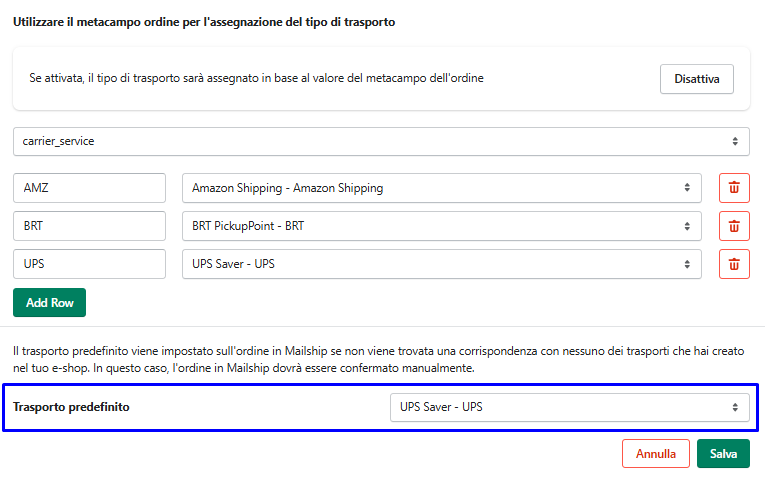
Task: Expand the BRT PickupPoint transport dropdown
Action: (x=441, y=226)
